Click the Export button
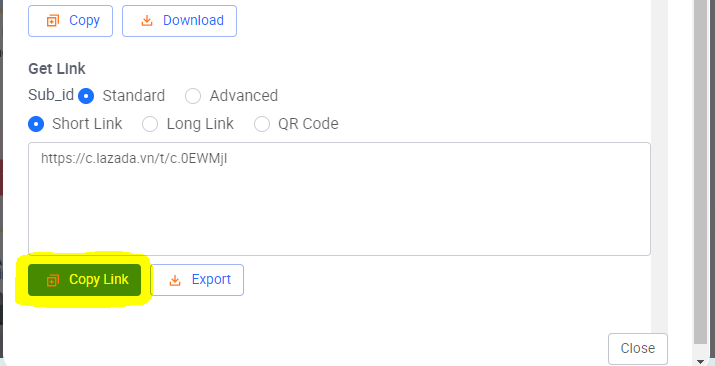 pyautogui.click(x=197, y=280)
